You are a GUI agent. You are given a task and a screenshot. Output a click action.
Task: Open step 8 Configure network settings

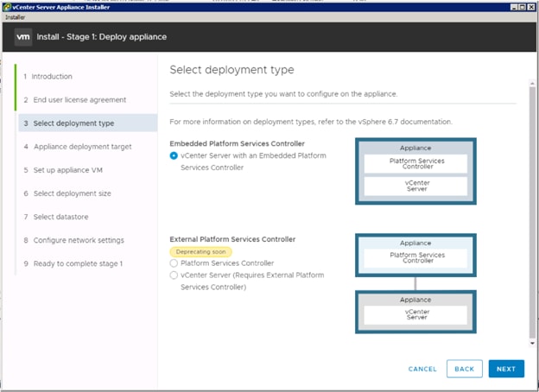pos(74,240)
